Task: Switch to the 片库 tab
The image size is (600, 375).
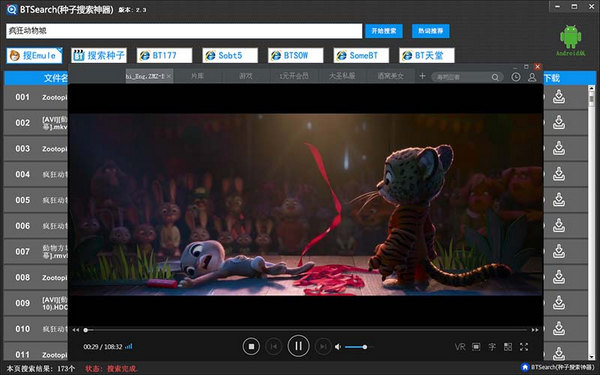Action: (x=197, y=76)
